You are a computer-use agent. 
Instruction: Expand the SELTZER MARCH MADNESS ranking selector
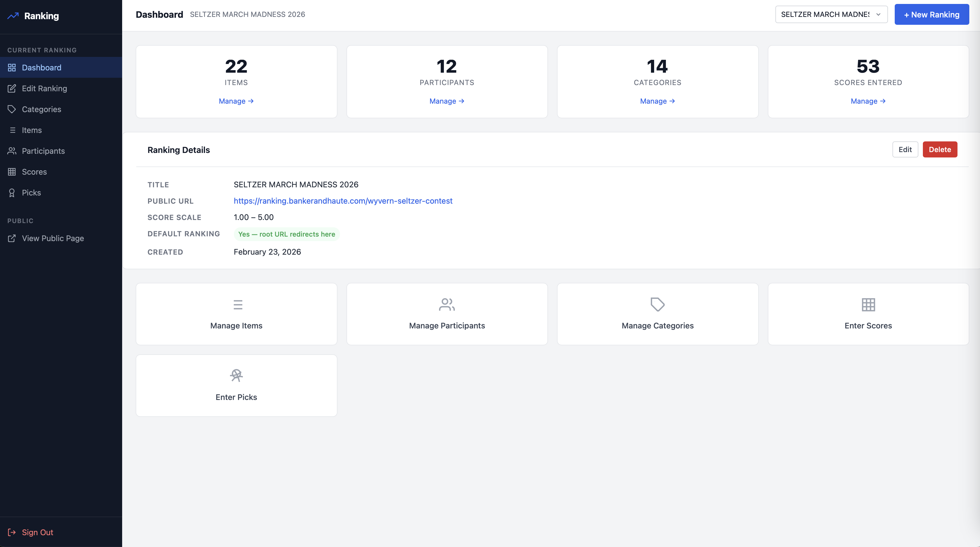point(831,14)
